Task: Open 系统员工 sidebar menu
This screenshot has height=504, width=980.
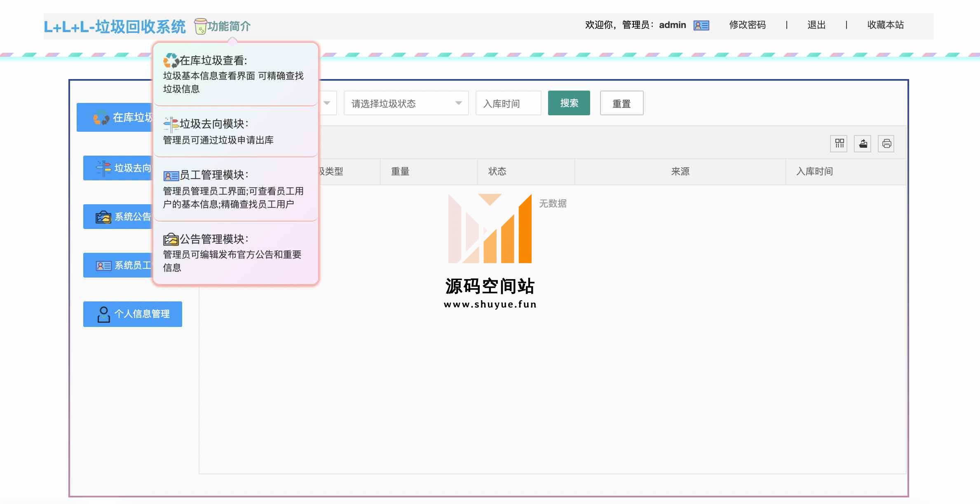Action: (x=118, y=265)
